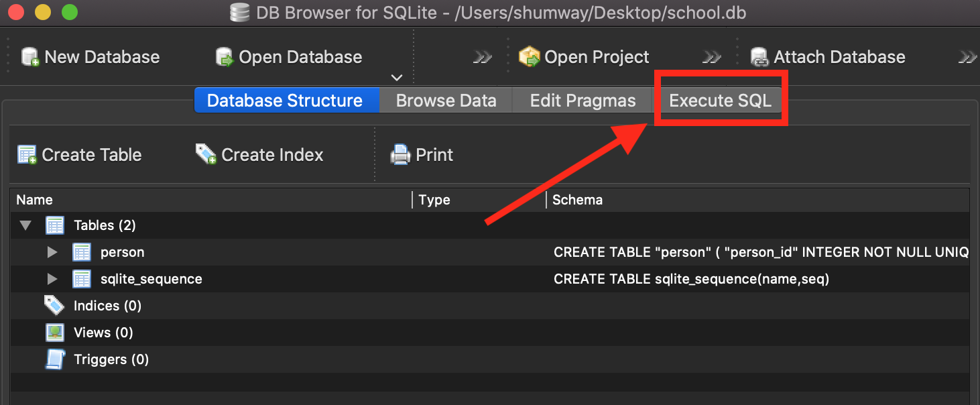Click the sqlite_sequence table icon
This screenshot has width=980, height=405.
pyautogui.click(x=82, y=279)
